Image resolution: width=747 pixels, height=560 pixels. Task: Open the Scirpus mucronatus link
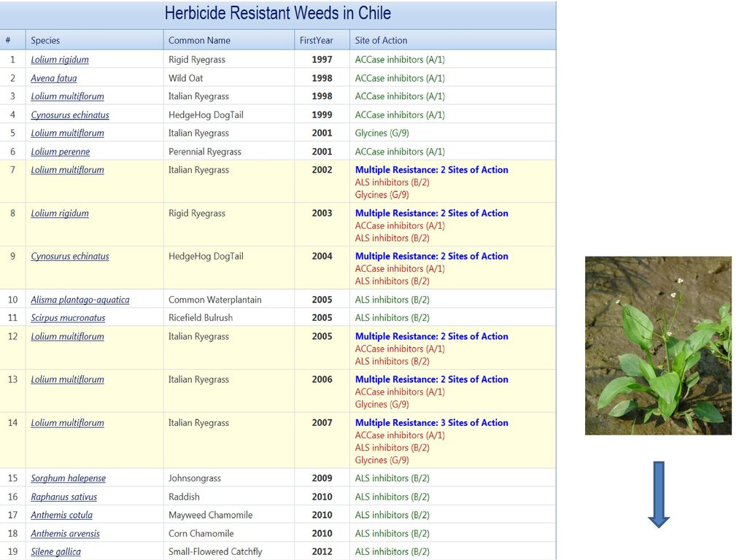click(68, 318)
